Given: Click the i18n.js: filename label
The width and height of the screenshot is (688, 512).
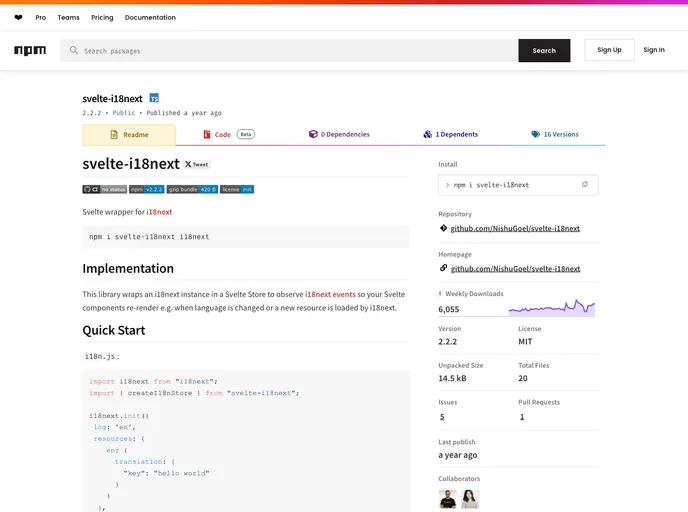Looking at the screenshot, I should 102,356.
